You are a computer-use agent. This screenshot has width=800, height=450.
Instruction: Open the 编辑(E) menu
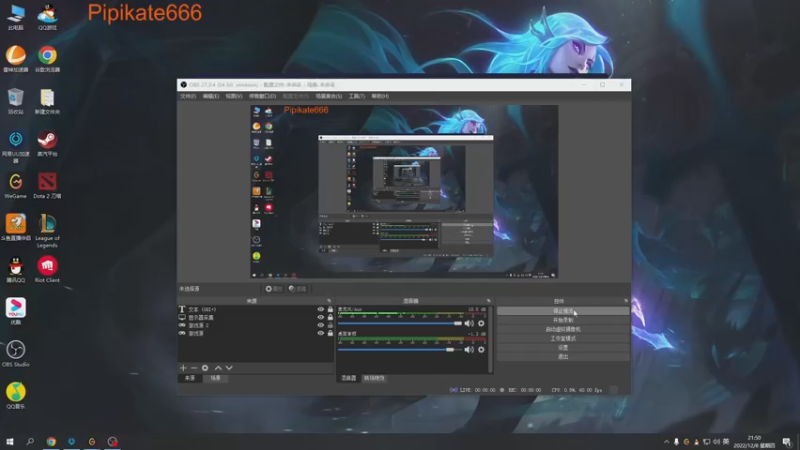coord(211,96)
